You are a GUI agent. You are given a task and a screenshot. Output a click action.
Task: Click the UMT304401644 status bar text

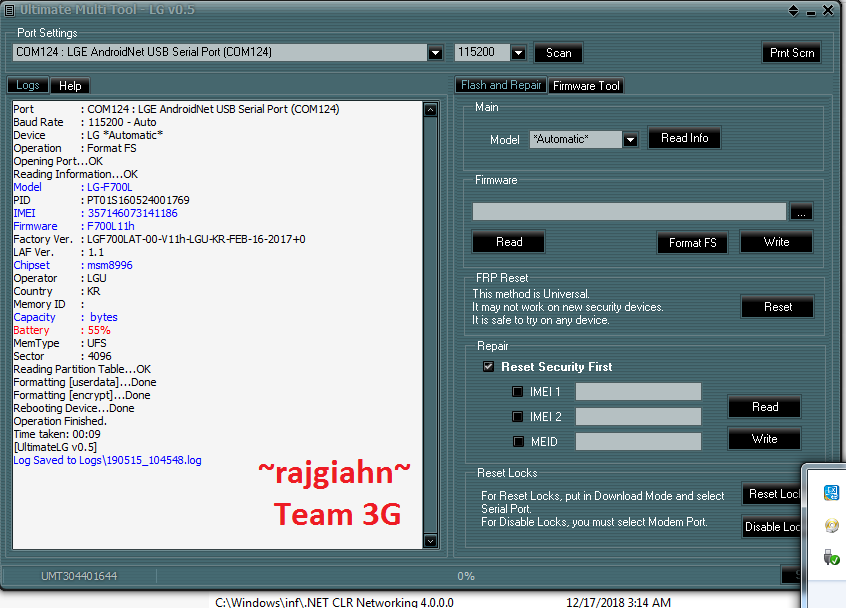79,576
